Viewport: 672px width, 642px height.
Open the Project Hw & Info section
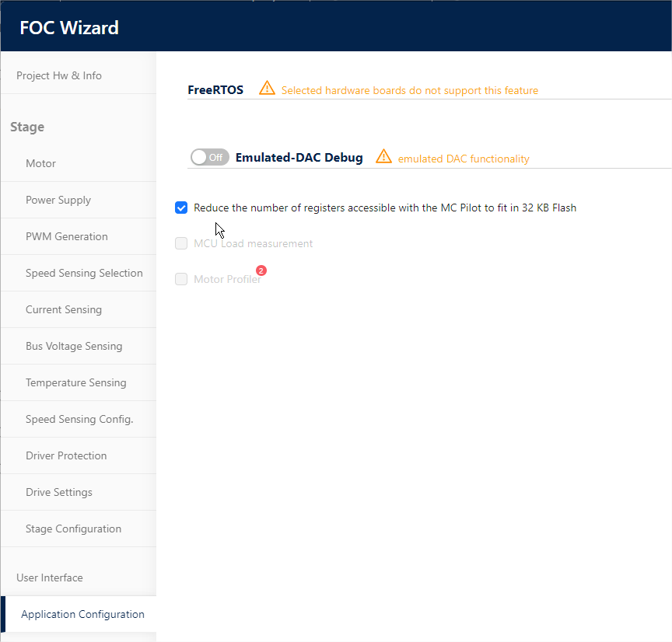pyautogui.click(x=59, y=75)
